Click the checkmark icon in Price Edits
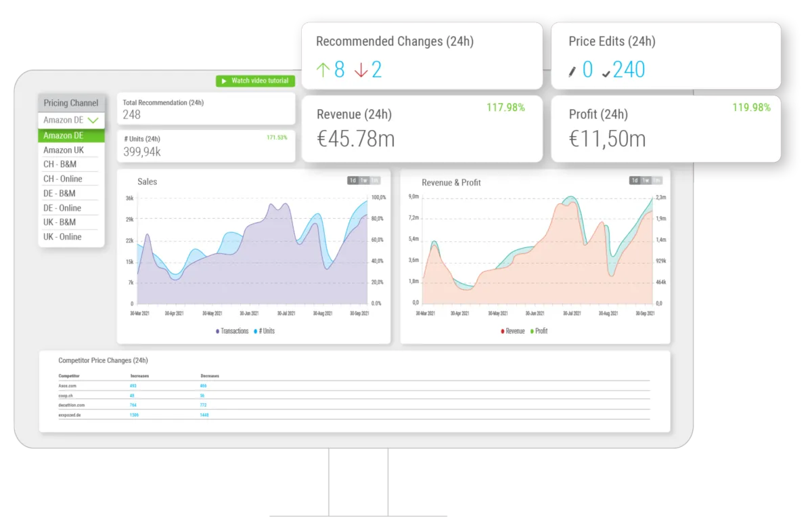812x531 pixels. click(x=606, y=73)
